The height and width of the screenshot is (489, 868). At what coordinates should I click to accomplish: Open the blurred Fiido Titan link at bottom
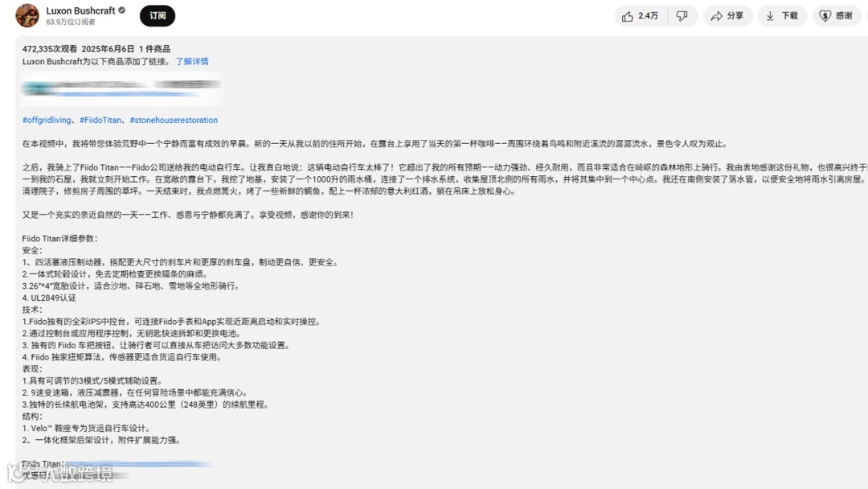coord(140,464)
